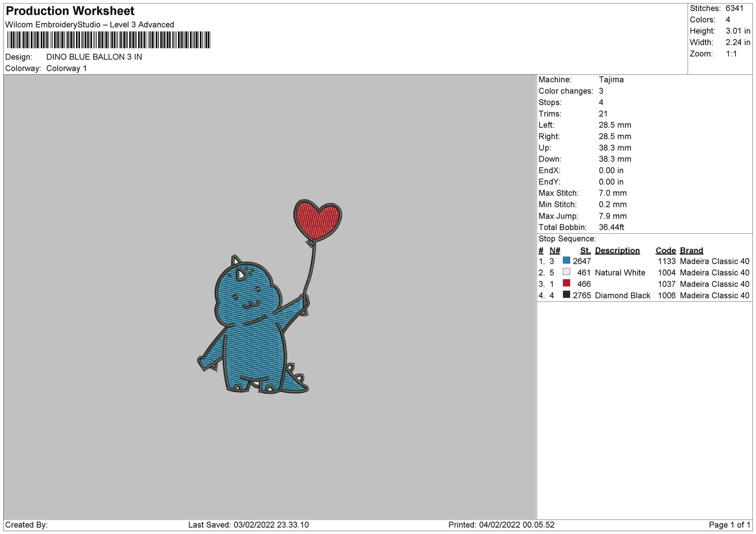Viewport: 756px width, 534px height.
Task: Select the design name DINO BLUE BALLON 3 IN
Action: [94, 57]
